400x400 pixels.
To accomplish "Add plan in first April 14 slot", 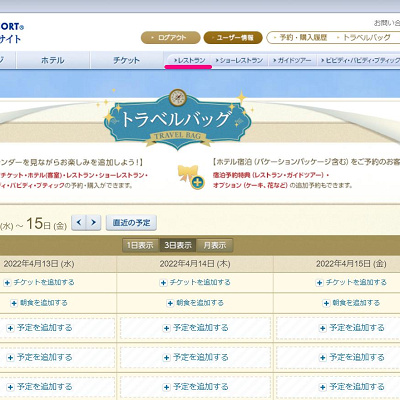I will pos(195,328).
